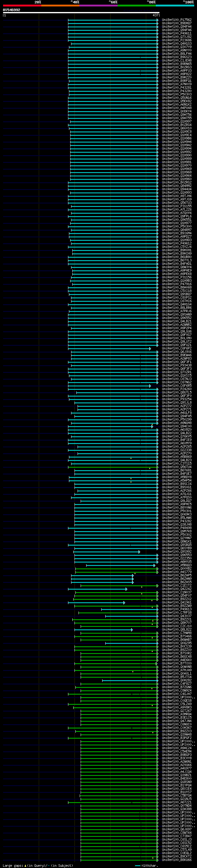
Task: Open hit UniRef100_Q4H1G3
Action: (176, 43)
